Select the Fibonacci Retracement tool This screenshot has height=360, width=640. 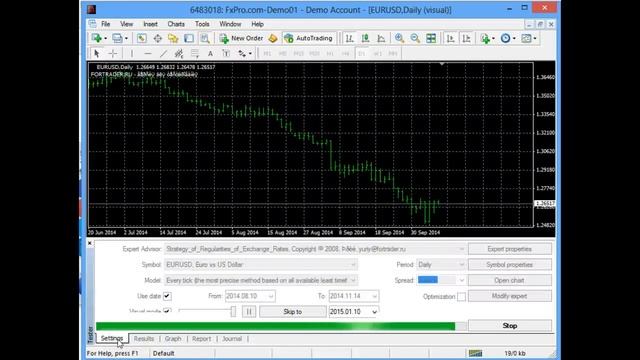pos(195,53)
